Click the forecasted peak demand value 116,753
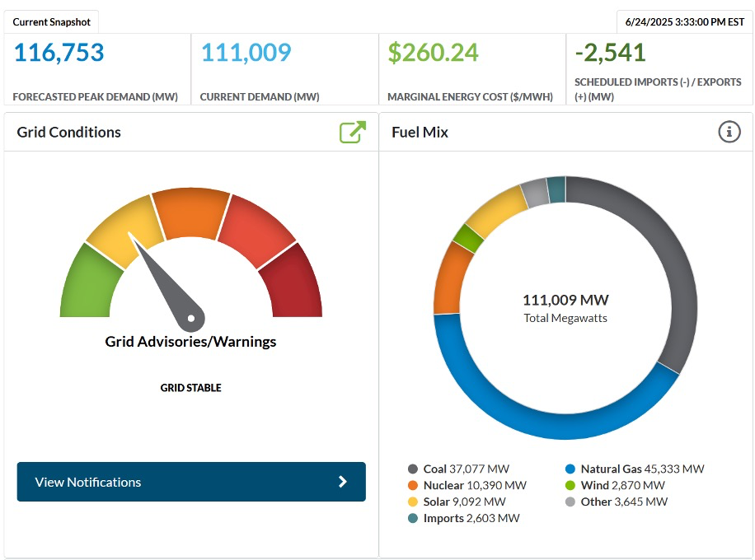 point(59,53)
